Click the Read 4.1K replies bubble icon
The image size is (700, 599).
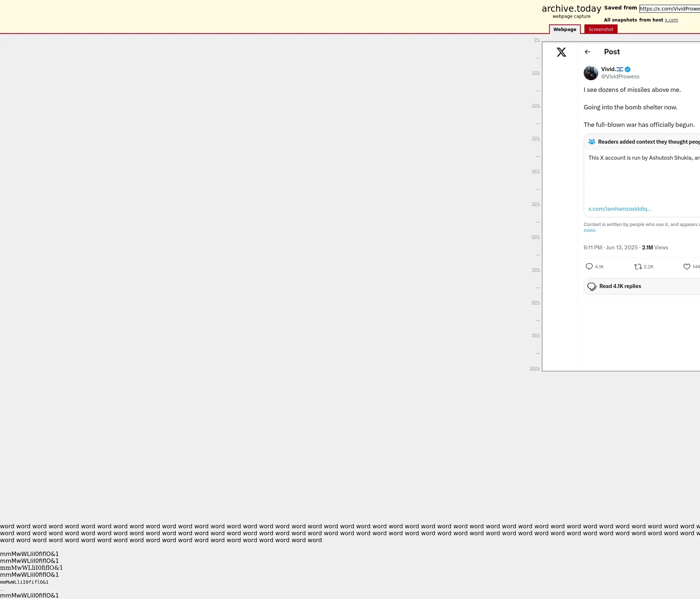point(592,287)
